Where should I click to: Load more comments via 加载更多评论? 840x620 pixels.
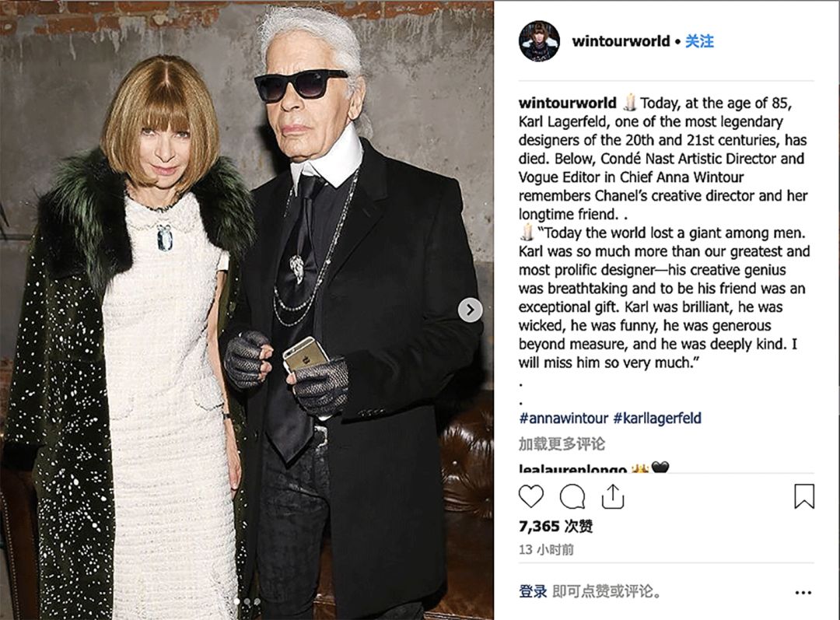click(x=562, y=443)
